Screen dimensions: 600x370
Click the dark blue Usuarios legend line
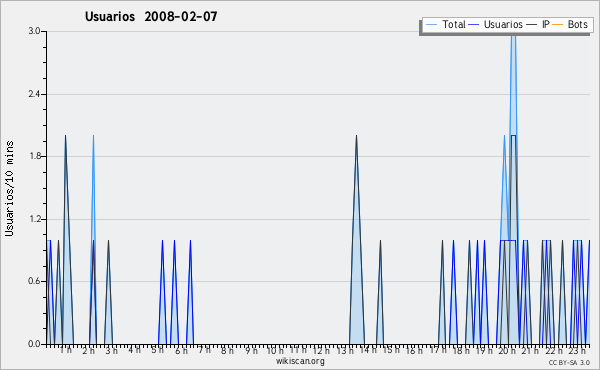(474, 25)
